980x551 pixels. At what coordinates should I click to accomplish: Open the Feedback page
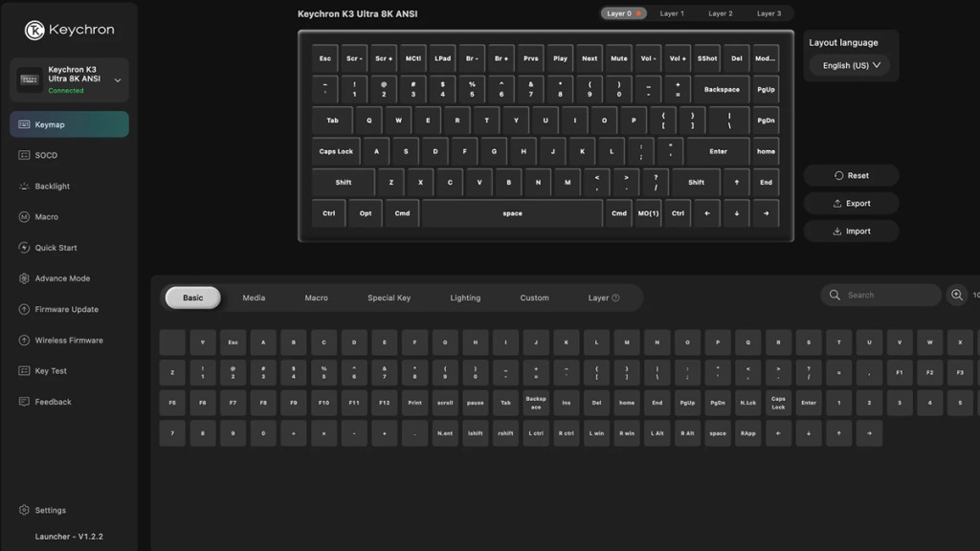[x=55, y=401]
